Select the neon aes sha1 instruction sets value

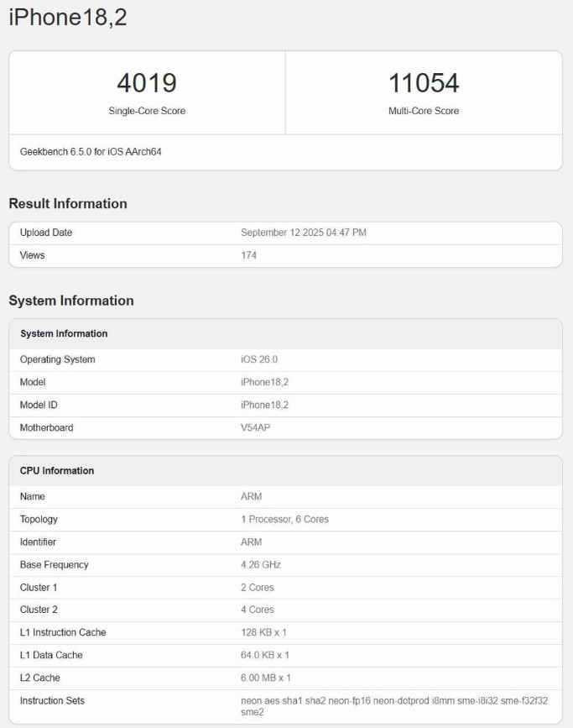click(x=394, y=706)
